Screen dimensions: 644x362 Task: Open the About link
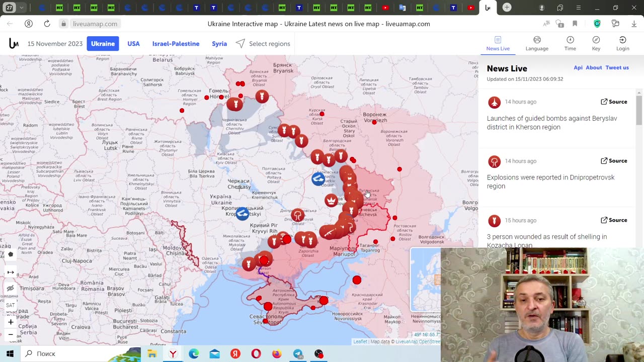(x=594, y=67)
